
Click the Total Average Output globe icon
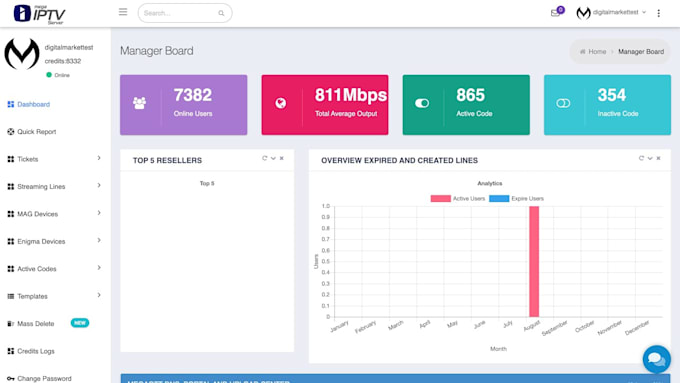click(281, 103)
